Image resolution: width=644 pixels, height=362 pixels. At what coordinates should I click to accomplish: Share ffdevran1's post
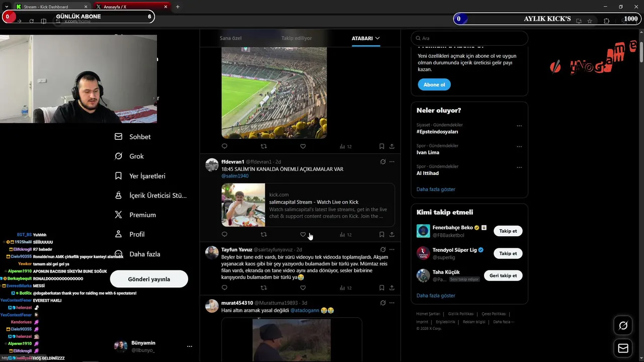[392, 234]
